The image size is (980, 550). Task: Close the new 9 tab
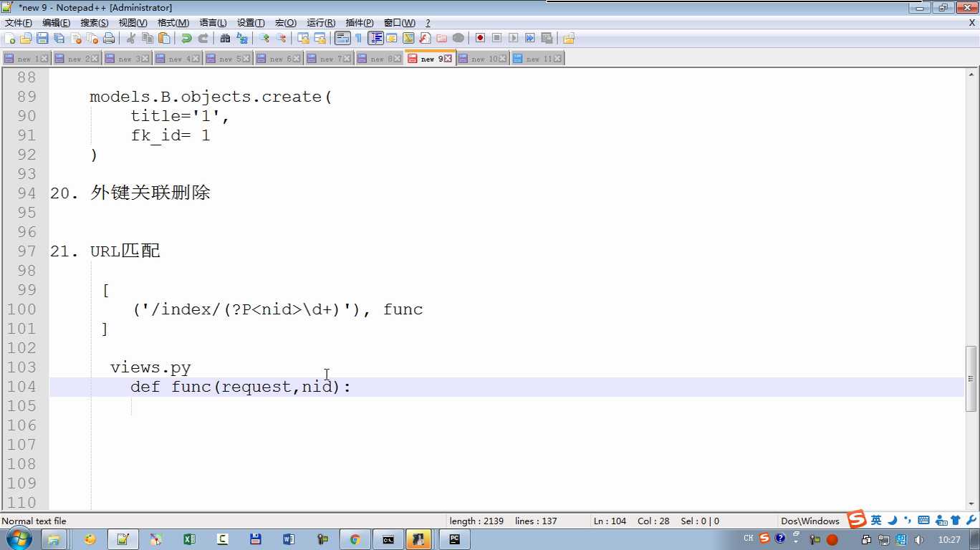pos(448,59)
